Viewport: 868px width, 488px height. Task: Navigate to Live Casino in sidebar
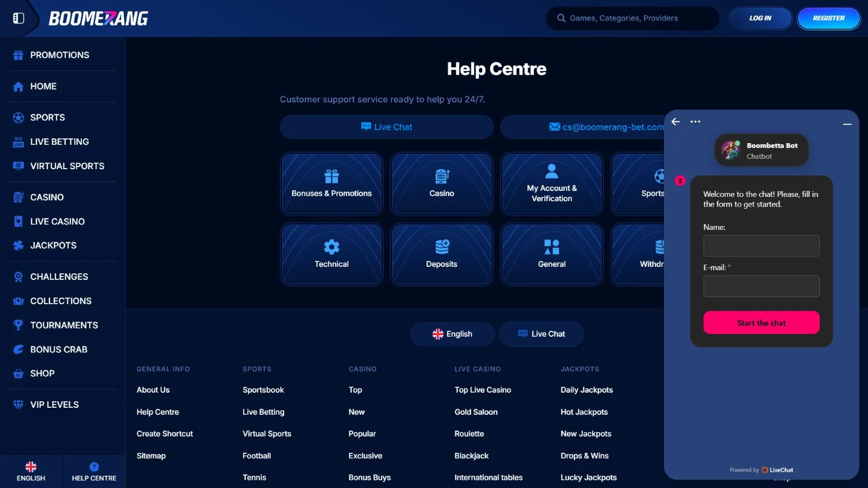click(58, 222)
